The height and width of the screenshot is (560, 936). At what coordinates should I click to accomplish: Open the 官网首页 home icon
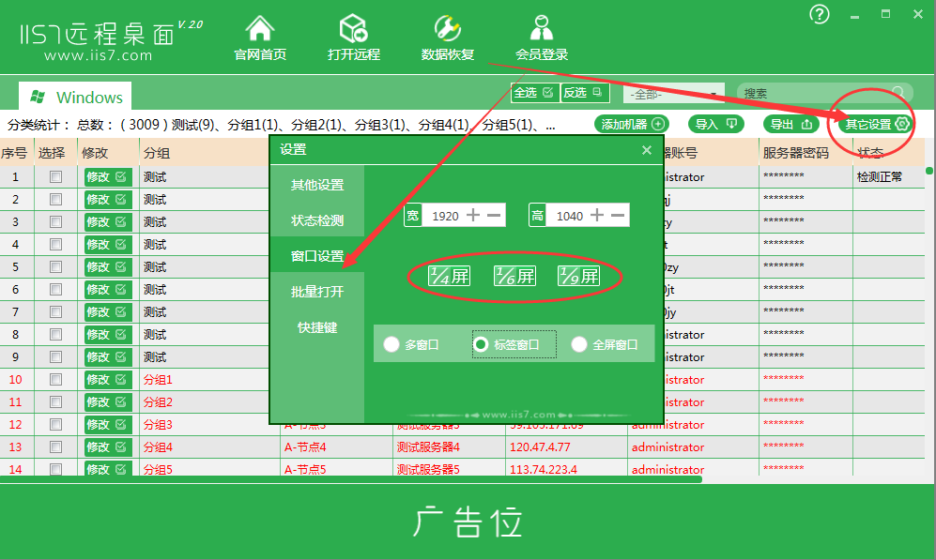pyautogui.click(x=260, y=28)
